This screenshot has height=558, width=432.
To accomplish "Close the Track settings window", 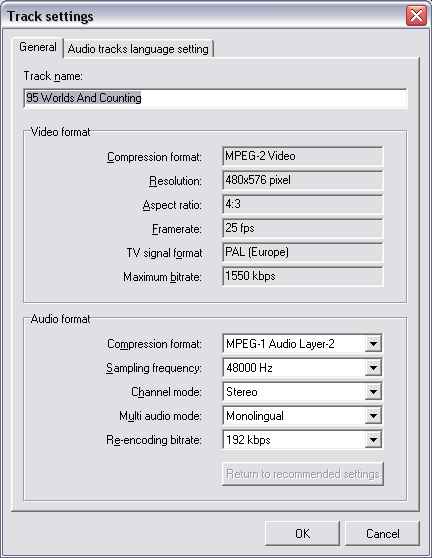I will (416, 16).
